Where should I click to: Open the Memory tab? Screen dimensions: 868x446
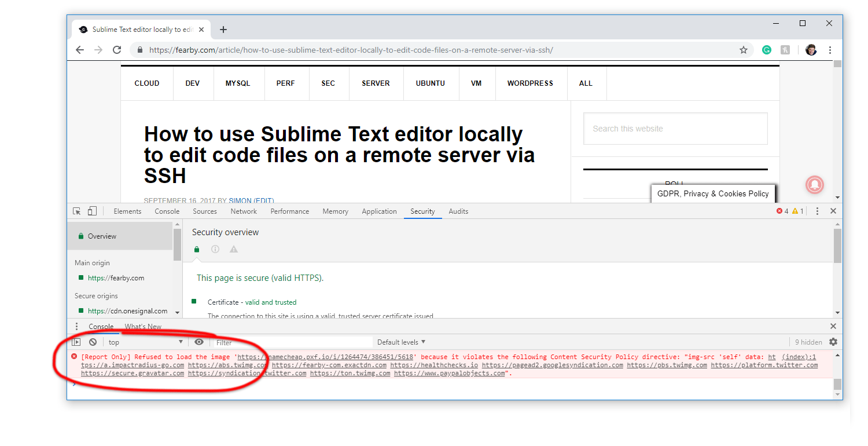[x=336, y=211]
